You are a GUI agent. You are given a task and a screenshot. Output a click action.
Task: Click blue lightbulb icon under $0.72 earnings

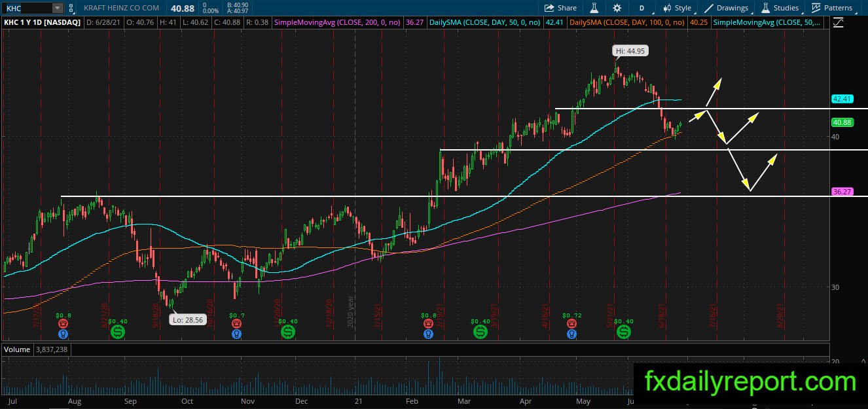tap(573, 334)
